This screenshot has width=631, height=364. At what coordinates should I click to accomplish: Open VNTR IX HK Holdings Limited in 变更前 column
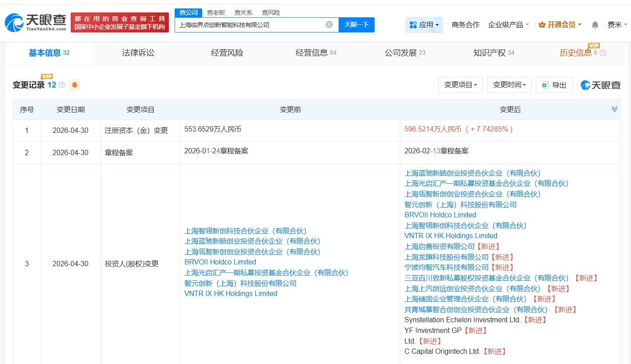231,293
